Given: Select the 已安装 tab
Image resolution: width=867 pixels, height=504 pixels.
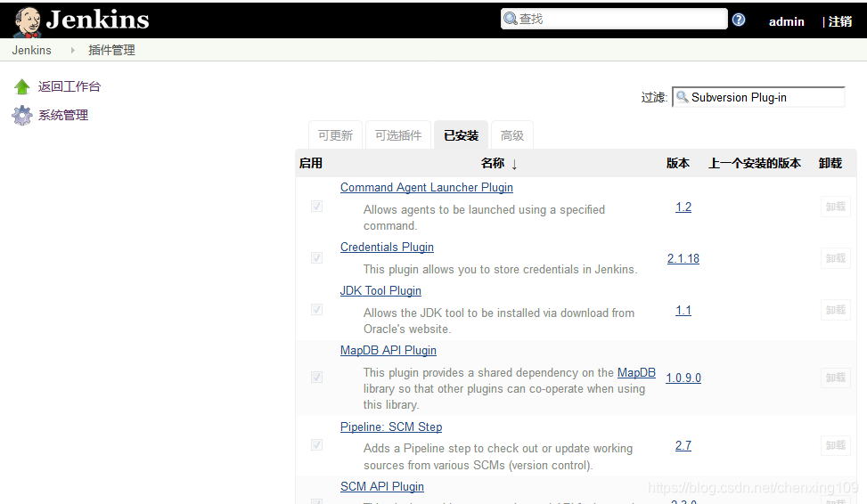Looking at the screenshot, I should (462, 135).
